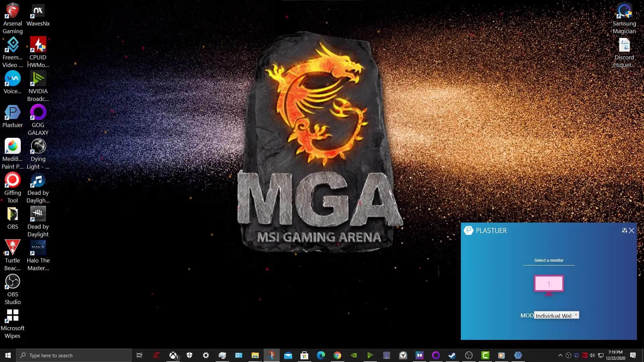The height and width of the screenshot is (362, 644).
Task: Open Giffing Tool desktop shortcut
Action: (13, 188)
